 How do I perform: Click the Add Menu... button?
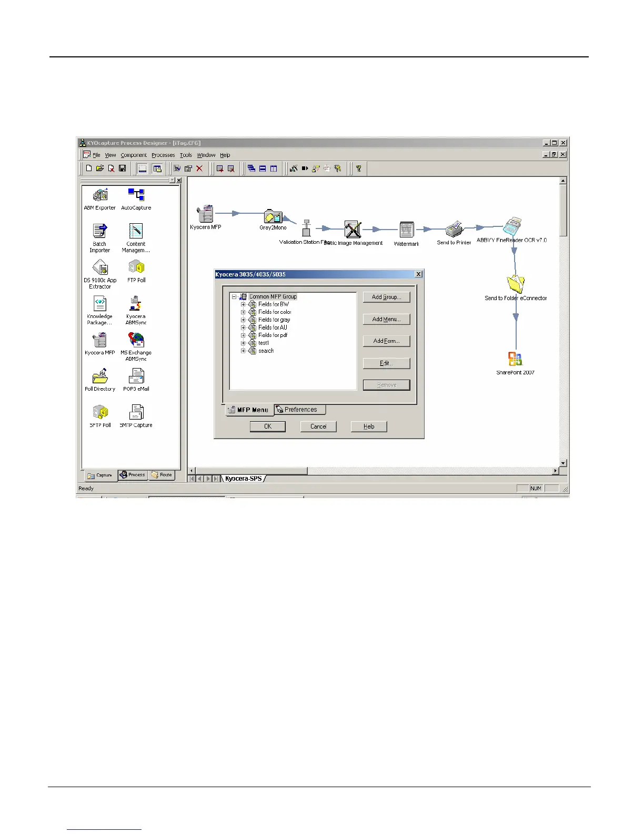[387, 319]
